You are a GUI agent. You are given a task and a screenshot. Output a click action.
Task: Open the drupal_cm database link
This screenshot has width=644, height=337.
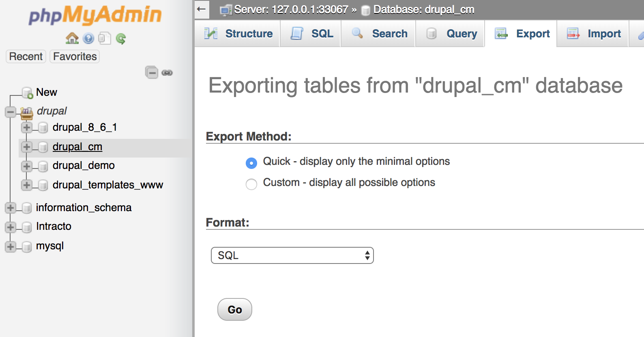tap(77, 147)
